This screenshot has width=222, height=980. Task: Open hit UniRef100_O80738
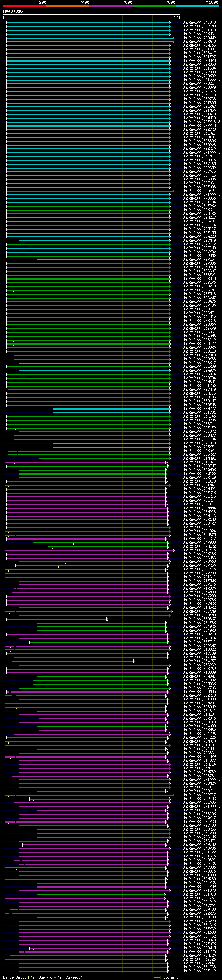[199, 99]
